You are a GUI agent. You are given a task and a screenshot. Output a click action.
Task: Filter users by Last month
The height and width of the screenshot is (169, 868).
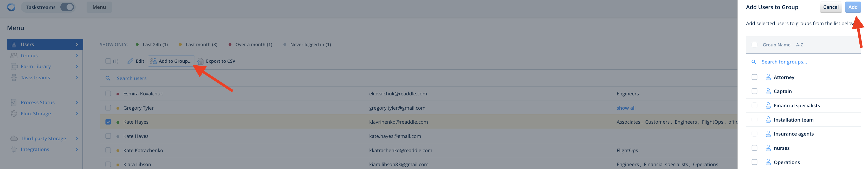(201, 44)
